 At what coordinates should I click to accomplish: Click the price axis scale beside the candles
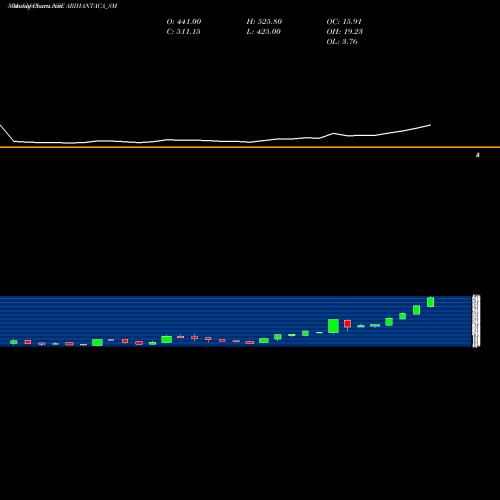[x=476, y=321]
